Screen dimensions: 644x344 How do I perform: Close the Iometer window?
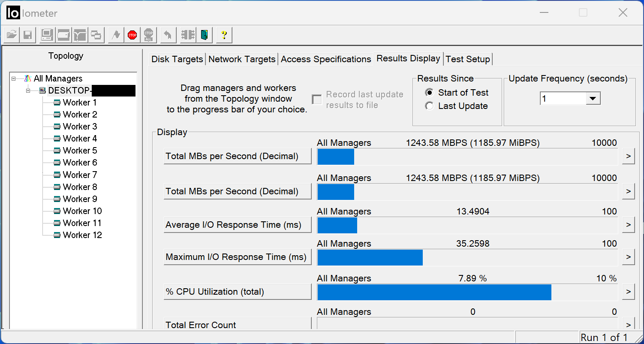(623, 13)
